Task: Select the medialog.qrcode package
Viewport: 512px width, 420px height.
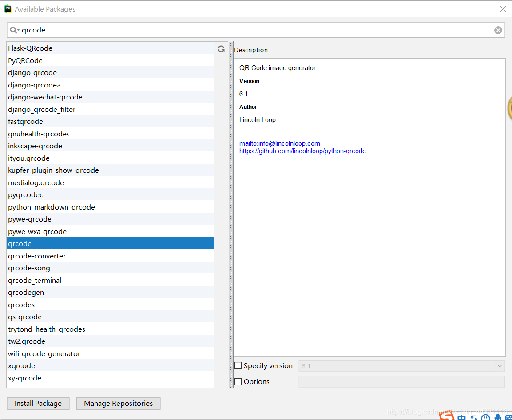Action: [110, 182]
